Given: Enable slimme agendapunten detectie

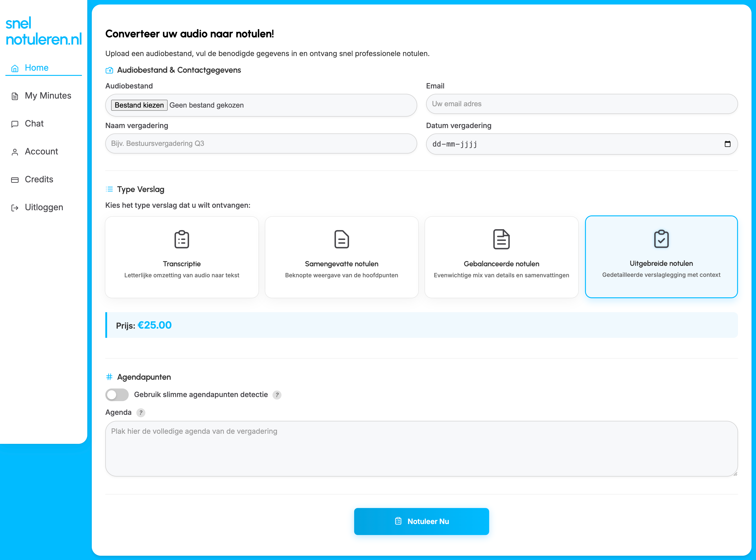Looking at the screenshot, I should (x=117, y=395).
